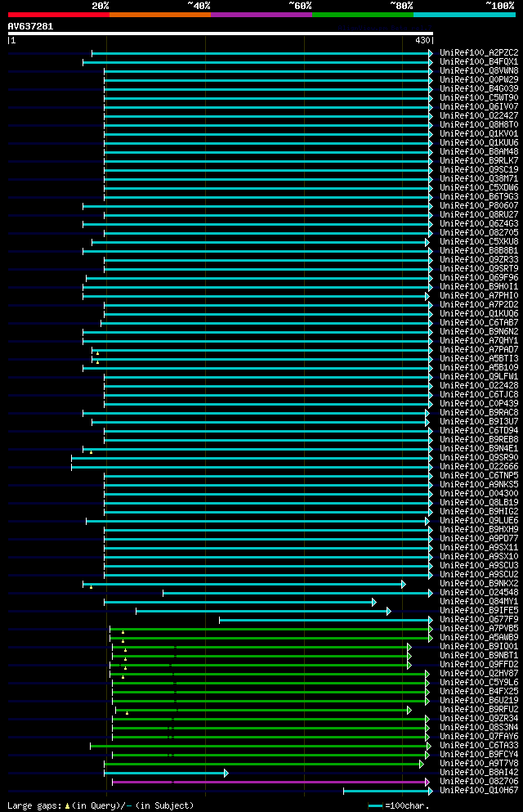
Task: Select the UniRef100_A9NKS5 label
Action: [x=479, y=485]
